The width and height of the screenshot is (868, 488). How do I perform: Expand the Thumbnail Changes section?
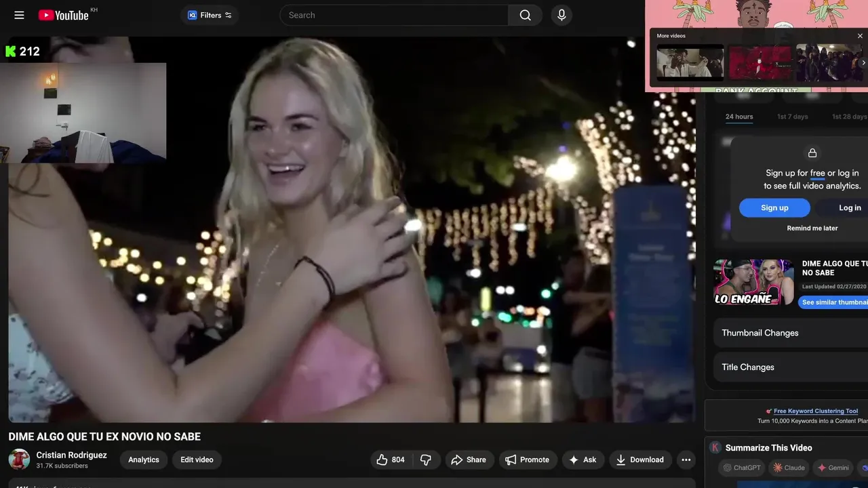(791, 333)
